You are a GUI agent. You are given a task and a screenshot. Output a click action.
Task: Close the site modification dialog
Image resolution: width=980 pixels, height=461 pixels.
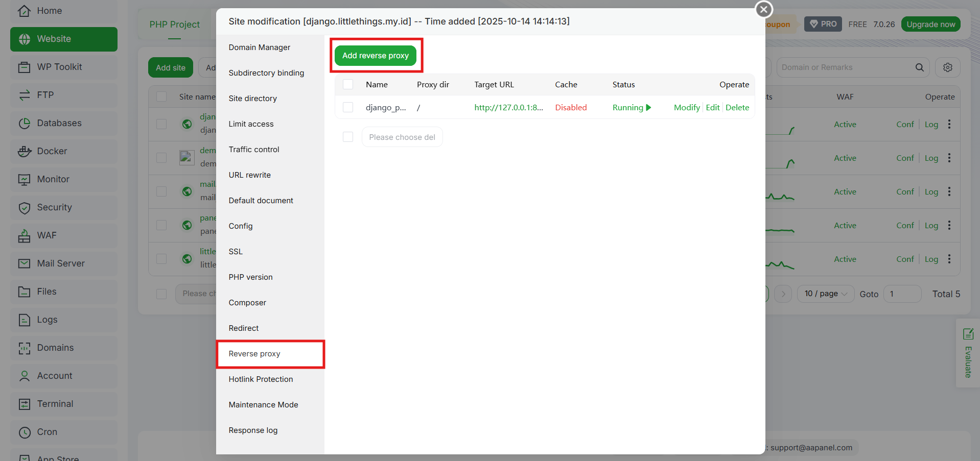tap(764, 9)
